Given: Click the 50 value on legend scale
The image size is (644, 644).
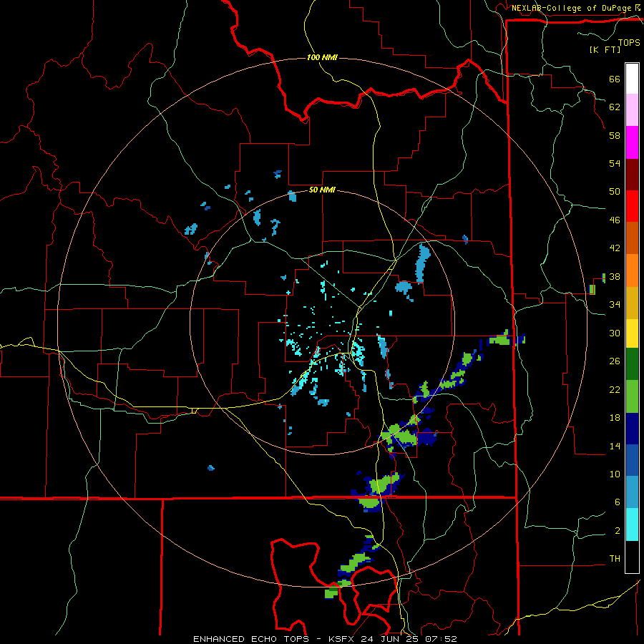Looking at the screenshot, I should tap(615, 192).
